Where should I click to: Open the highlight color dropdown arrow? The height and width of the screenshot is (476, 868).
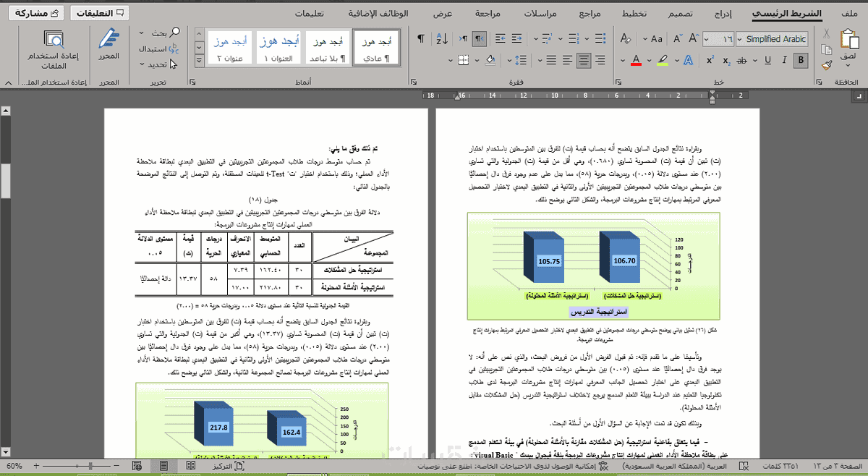[x=649, y=60]
